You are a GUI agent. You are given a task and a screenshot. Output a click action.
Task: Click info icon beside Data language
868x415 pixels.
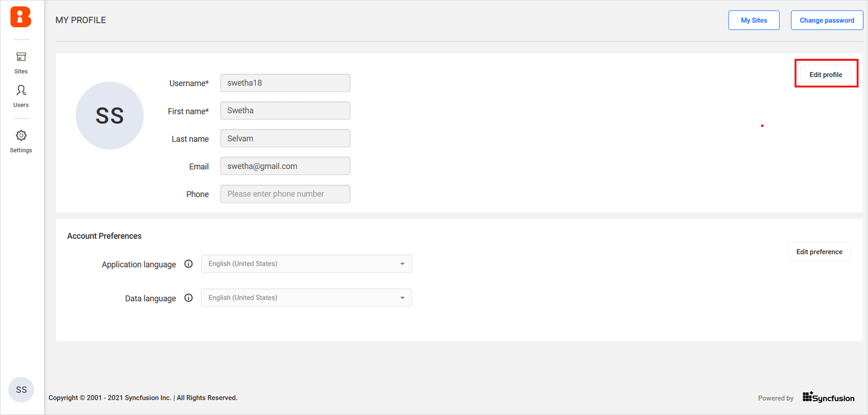coord(188,298)
